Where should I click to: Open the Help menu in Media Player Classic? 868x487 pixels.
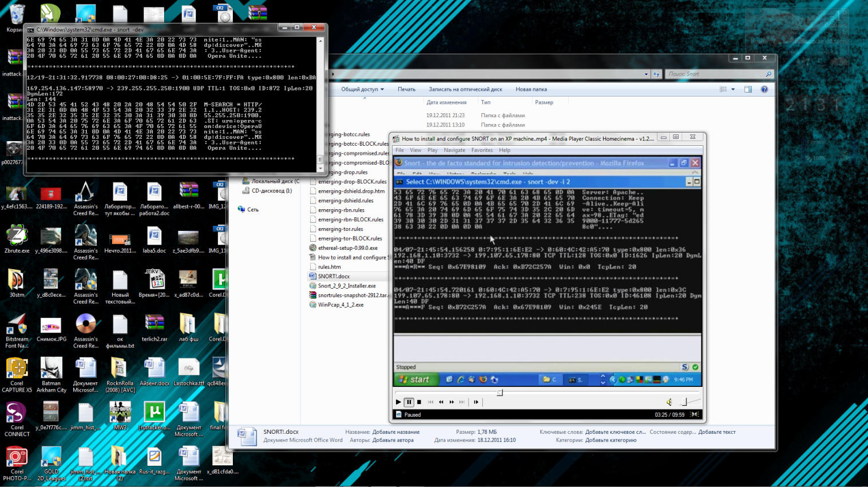(504, 150)
